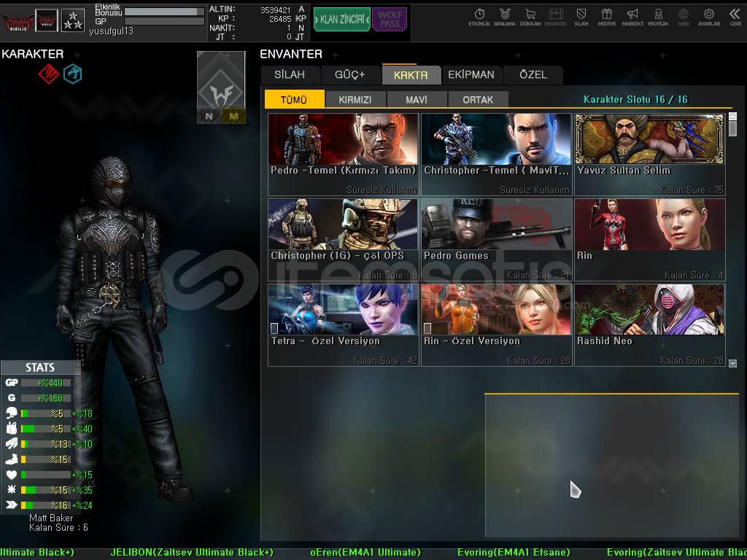Click the ALTIN value 3539421
Screen dimensions: 747x560
click(x=275, y=10)
